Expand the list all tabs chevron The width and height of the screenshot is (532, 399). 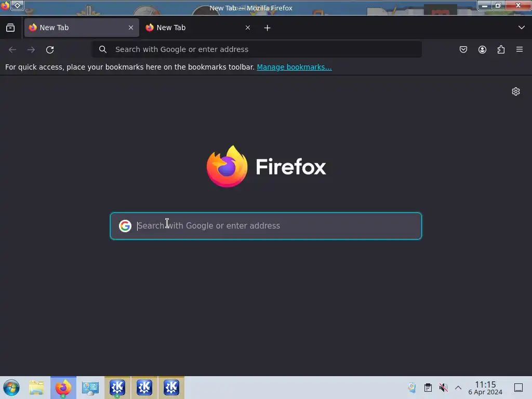(x=522, y=28)
